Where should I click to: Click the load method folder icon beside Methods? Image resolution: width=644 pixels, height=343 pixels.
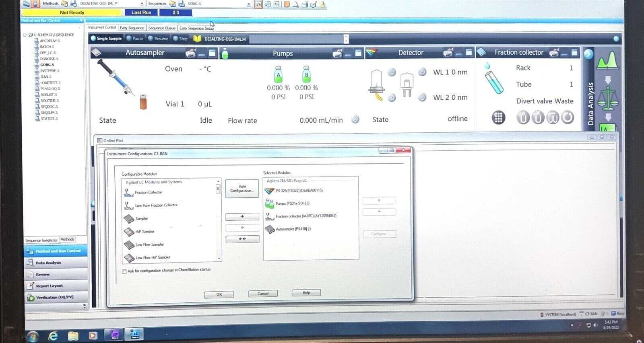64,4
